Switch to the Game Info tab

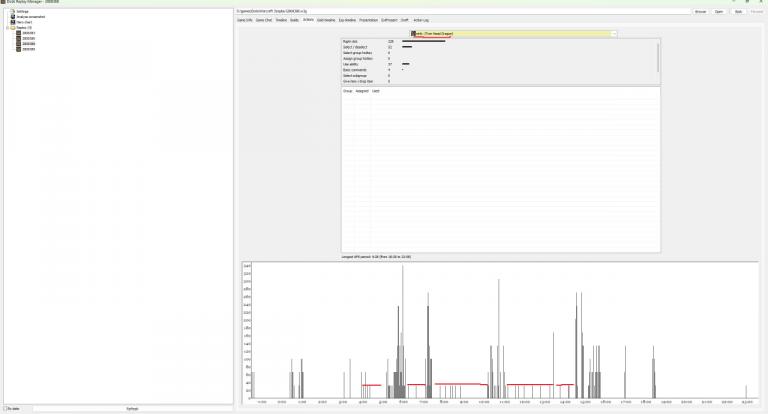[x=245, y=20]
